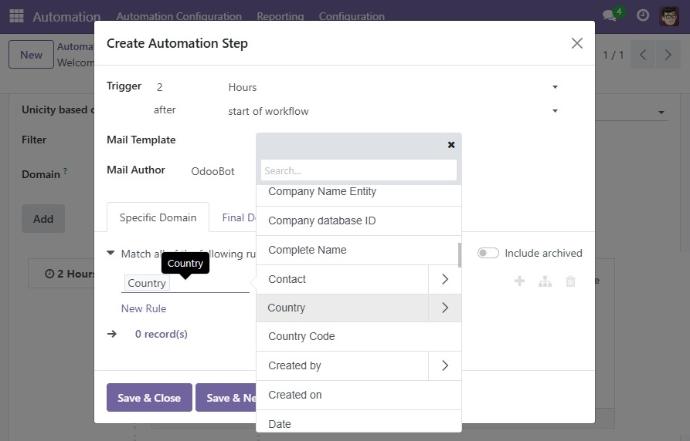
Task: Click the New button in background
Action: [31, 55]
